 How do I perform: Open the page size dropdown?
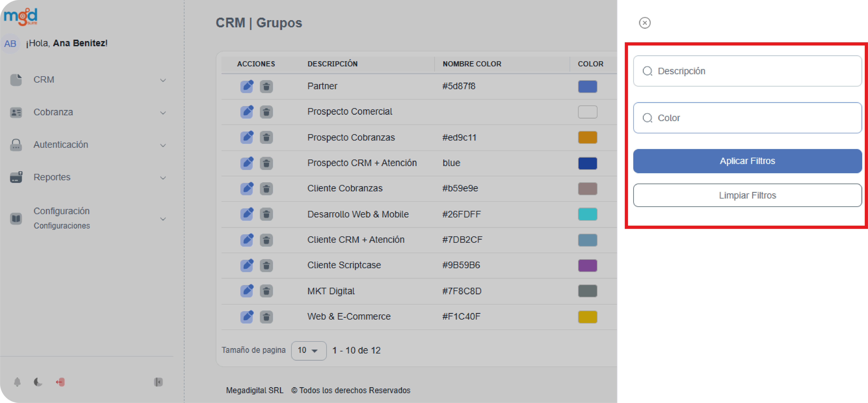click(x=308, y=350)
